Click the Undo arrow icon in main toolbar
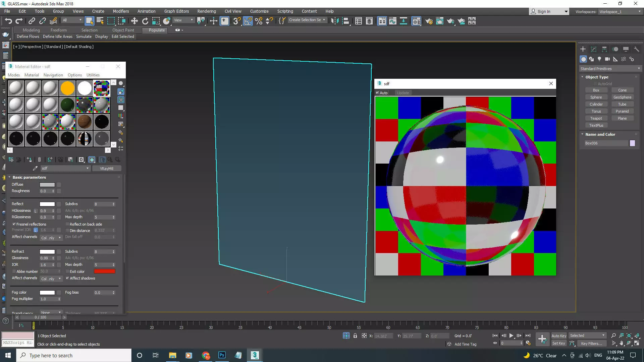644x362 pixels. pos(8,21)
